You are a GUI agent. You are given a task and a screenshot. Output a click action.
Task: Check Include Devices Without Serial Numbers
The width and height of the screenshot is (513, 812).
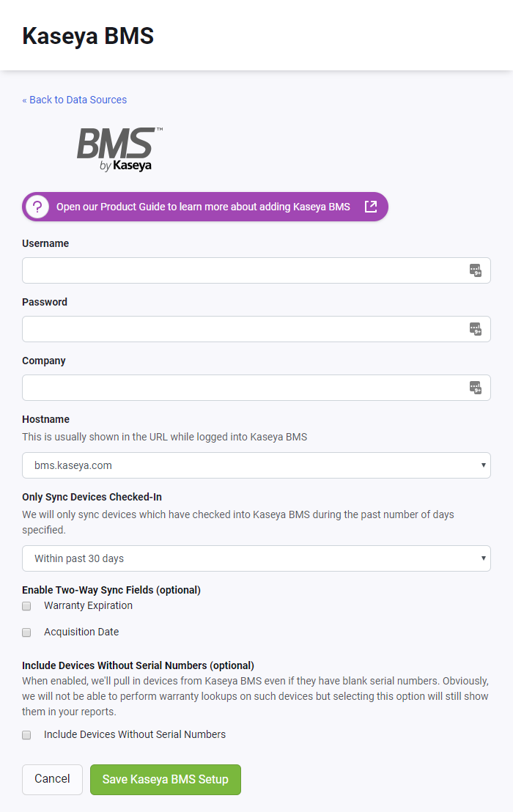[26, 735]
